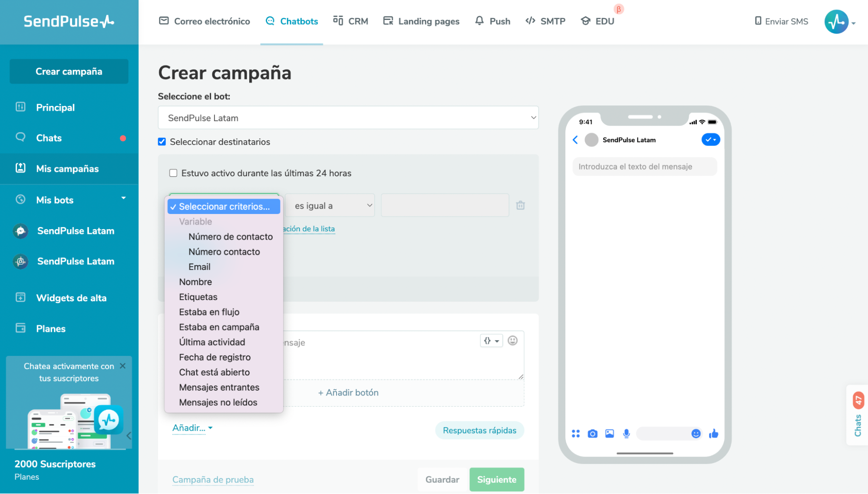Click the phone preview microphone icon

pos(626,434)
